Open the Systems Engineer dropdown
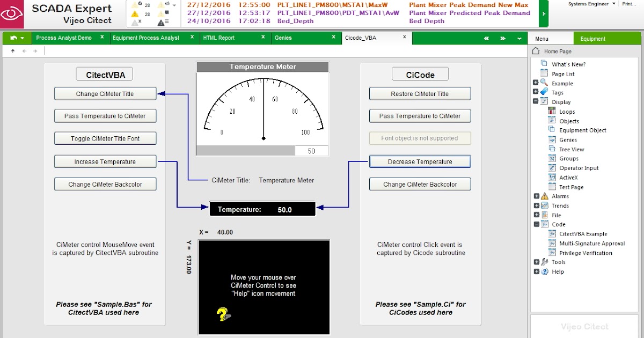Viewport: 644px width, 338px height. tap(589, 3)
